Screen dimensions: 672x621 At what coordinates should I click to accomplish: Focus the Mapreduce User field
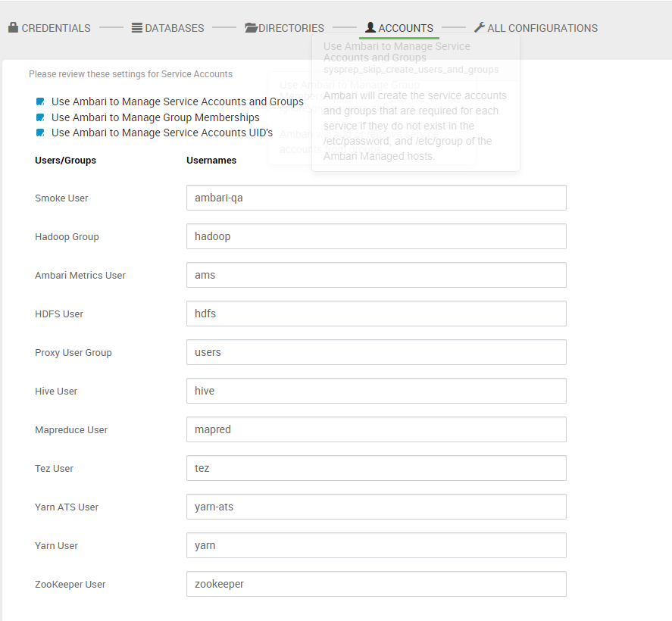(x=377, y=429)
